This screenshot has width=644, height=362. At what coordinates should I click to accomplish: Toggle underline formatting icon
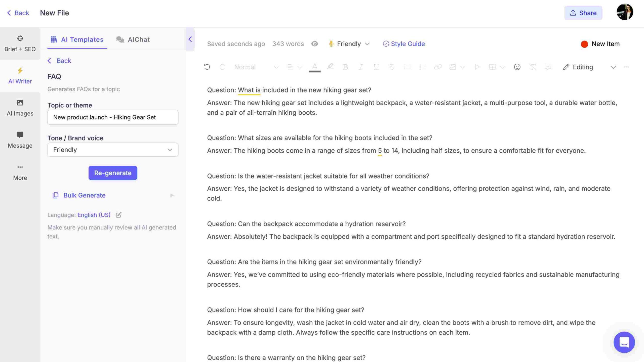(375, 67)
